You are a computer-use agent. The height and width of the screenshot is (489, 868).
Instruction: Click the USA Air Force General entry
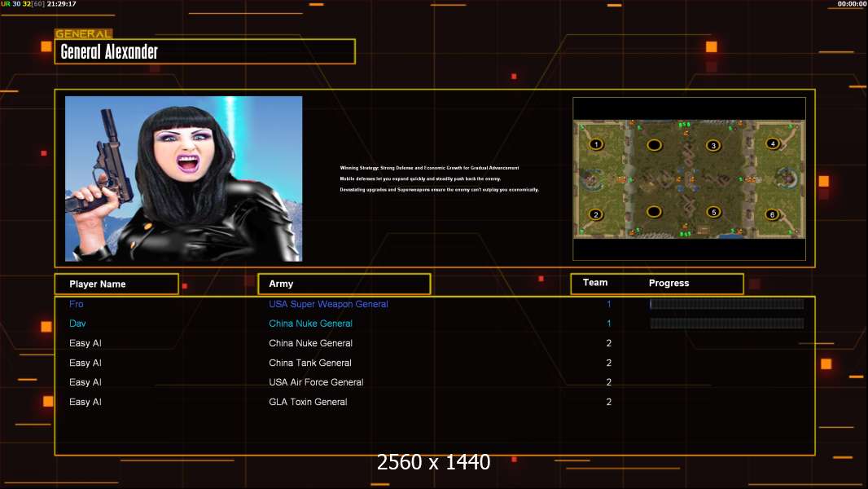tap(316, 382)
